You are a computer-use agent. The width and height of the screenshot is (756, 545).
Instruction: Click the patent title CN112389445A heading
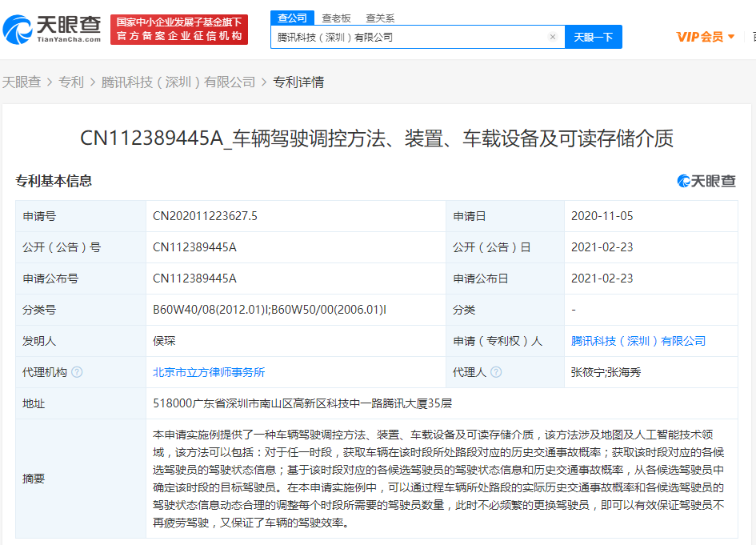[377, 138]
